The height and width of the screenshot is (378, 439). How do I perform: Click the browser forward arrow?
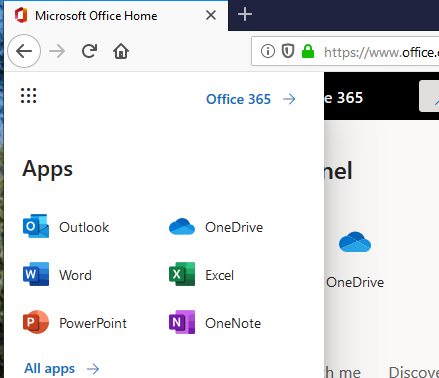click(x=57, y=51)
